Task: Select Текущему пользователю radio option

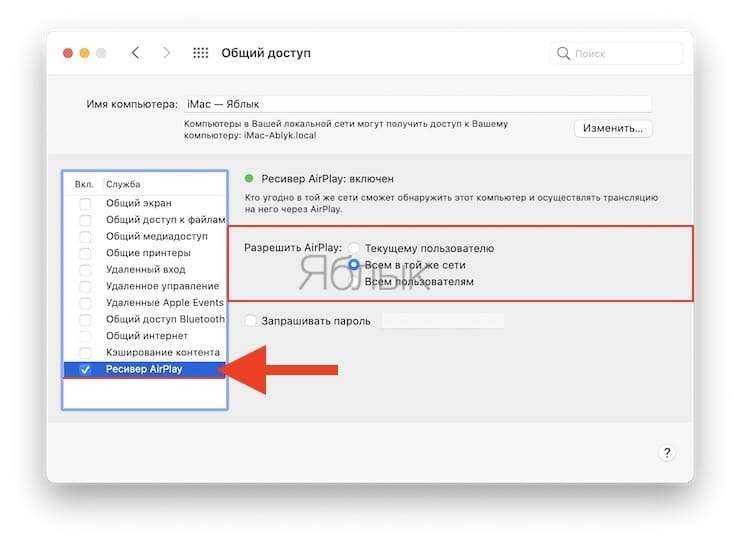Action: [353, 248]
